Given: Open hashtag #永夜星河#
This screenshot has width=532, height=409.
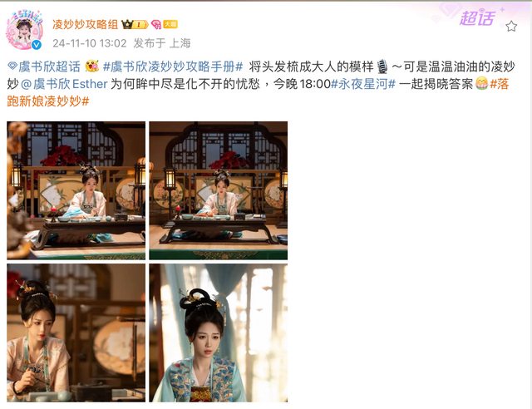Looking at the screenshot, I should (363, 84).
